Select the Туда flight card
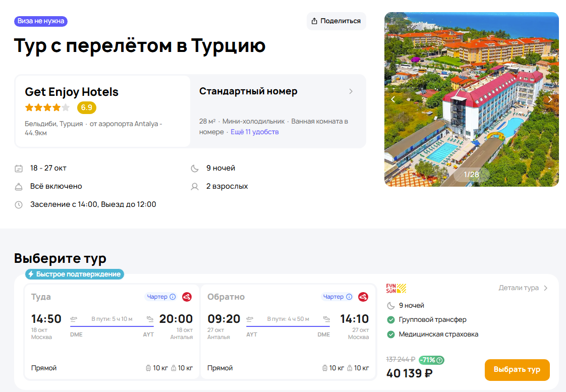 click(111, 331)
